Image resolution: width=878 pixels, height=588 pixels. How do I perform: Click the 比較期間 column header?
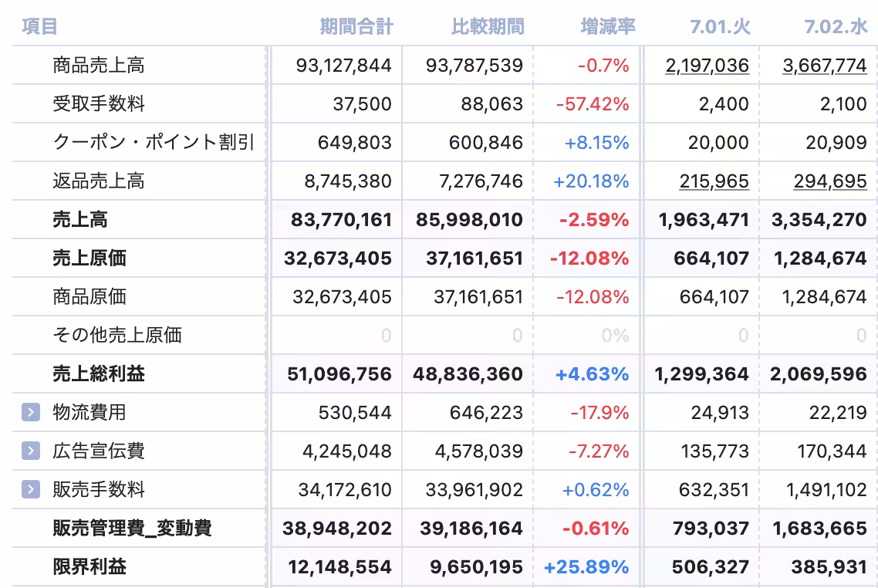(x=488, y=27)
